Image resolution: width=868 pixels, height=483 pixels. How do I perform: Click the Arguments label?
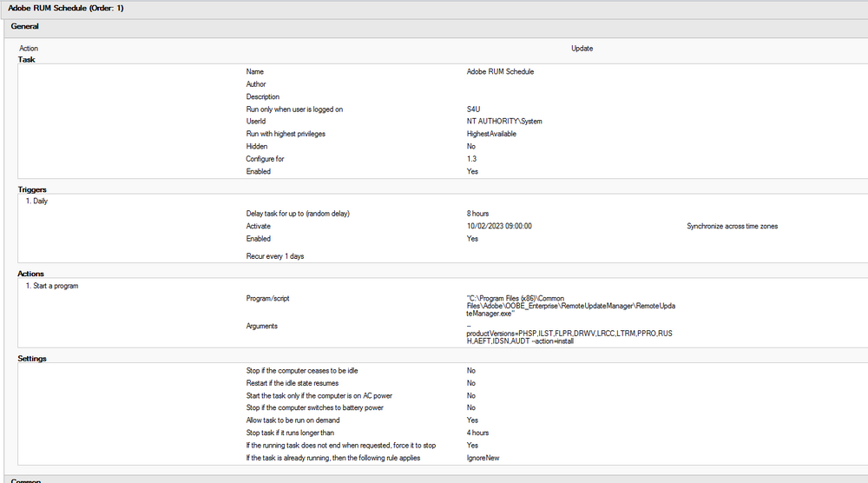coord(262,326)
